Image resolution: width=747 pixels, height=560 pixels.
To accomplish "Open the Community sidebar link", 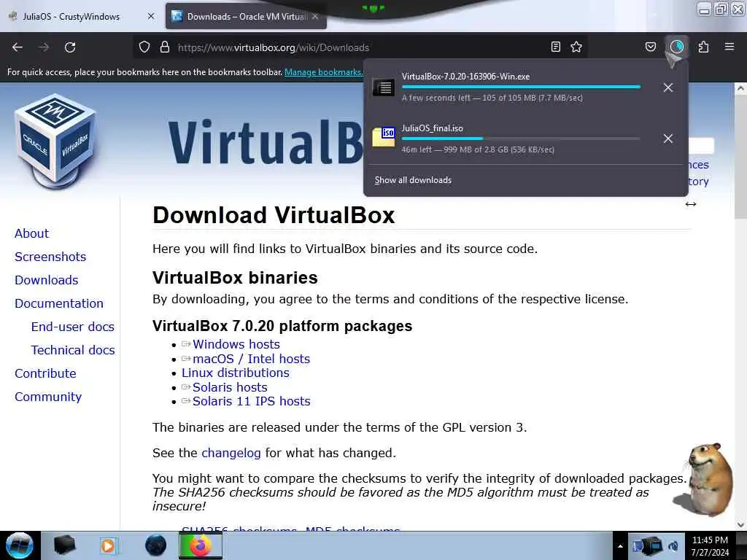I will pos(48,397).
